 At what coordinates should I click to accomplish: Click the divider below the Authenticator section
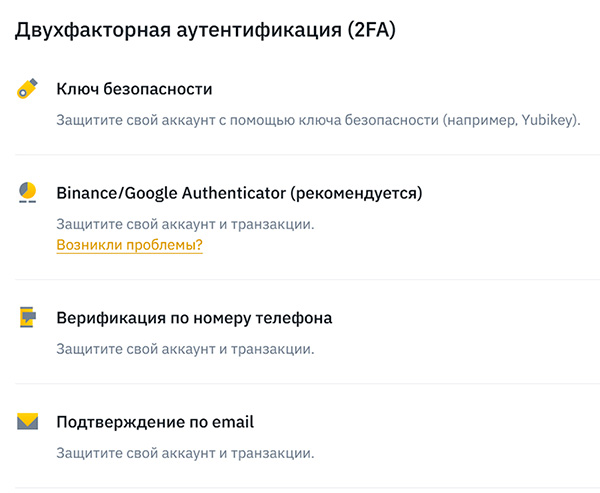coord(300,279)
